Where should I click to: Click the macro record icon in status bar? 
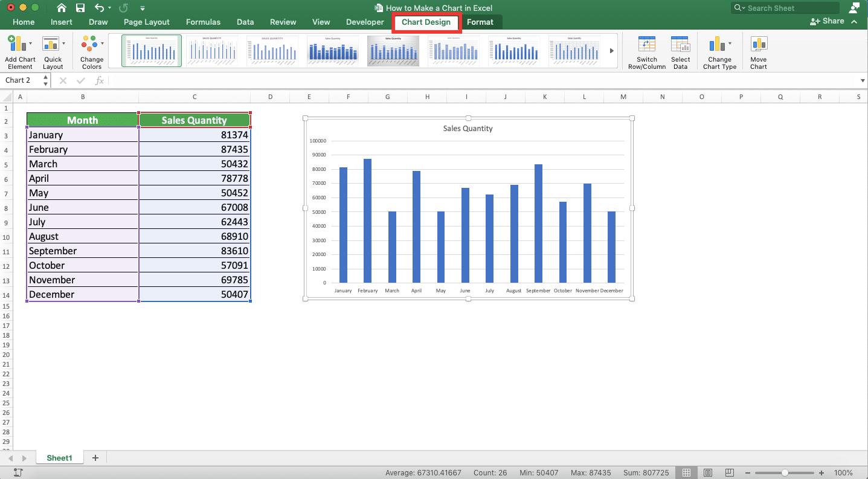click(18, 472)
